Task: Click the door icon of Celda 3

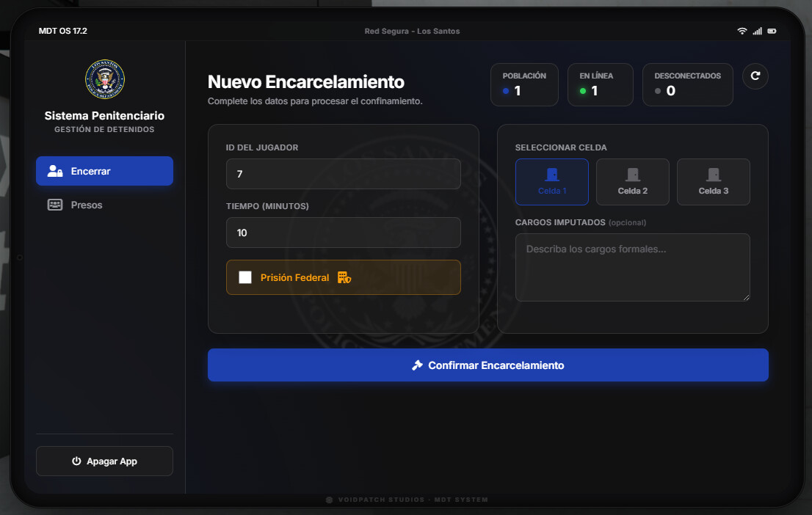Action: tap(714, 175)
